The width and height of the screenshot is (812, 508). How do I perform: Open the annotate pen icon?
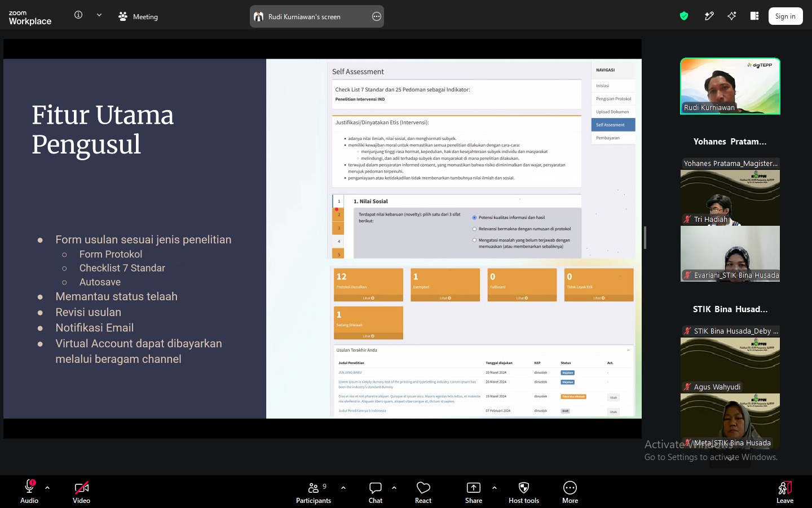pyautogui.click(x=709, y=16)
